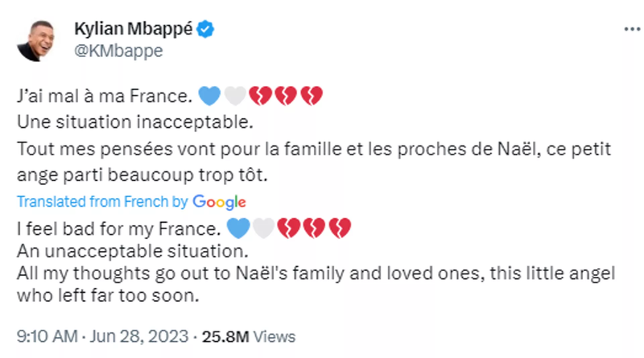Click the last broken heart in French line
Screen dimensions: 644x358
(311, 97)
